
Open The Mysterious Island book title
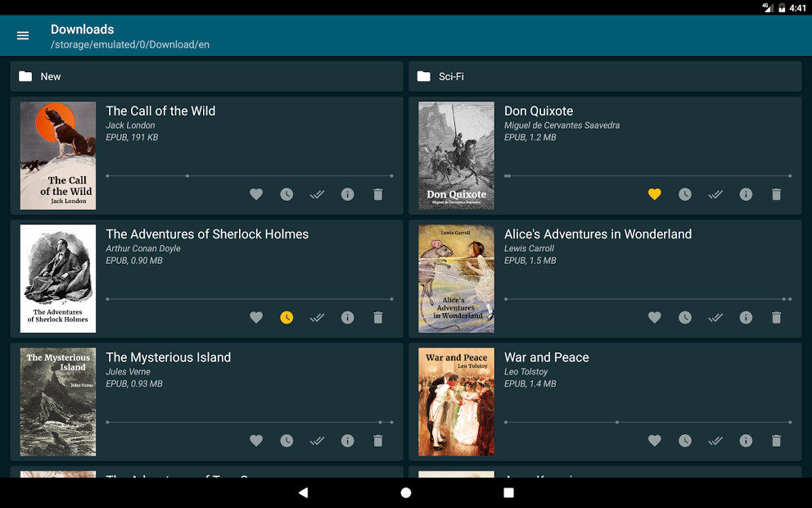(168, 357)
